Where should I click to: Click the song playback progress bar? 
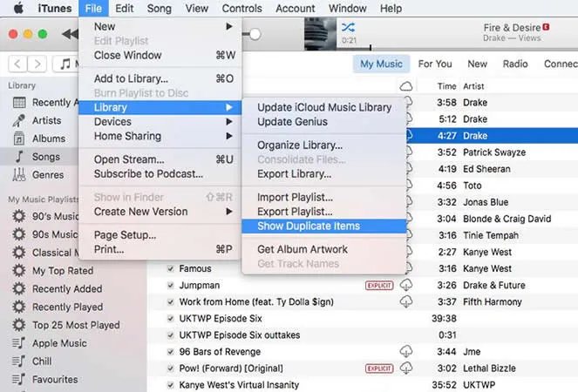click(x=457, y=48)
